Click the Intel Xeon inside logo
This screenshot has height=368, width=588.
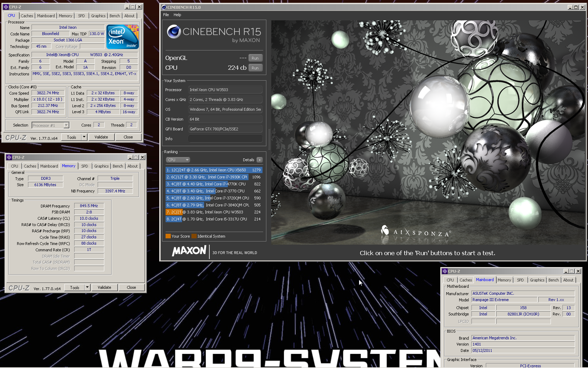click(122, 37)
